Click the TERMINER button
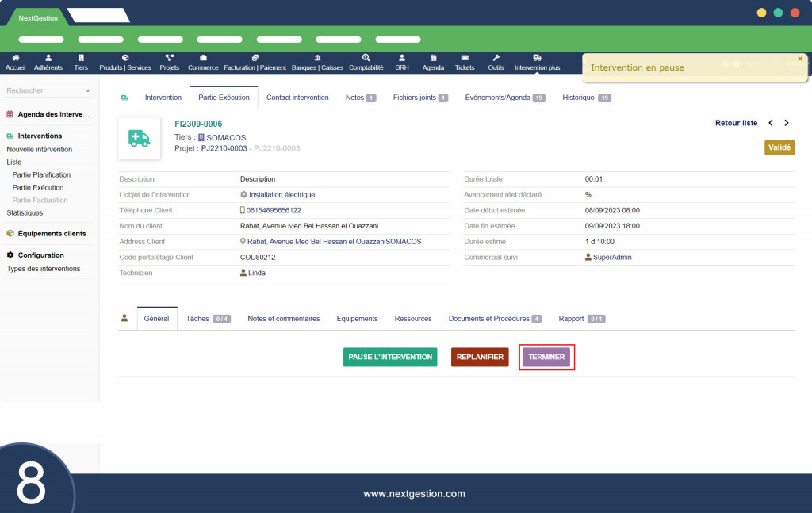The image size is (812, 513). pyautogui.click(x=546, y=357)
